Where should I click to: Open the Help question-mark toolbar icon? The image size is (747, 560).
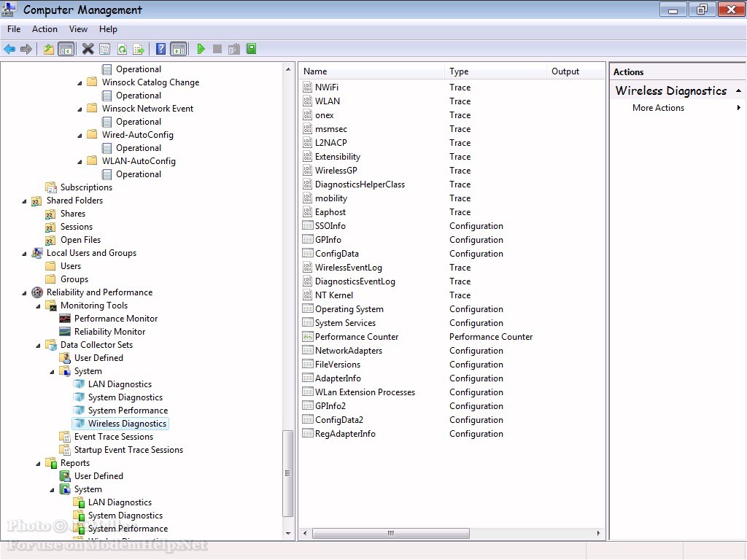161,49
